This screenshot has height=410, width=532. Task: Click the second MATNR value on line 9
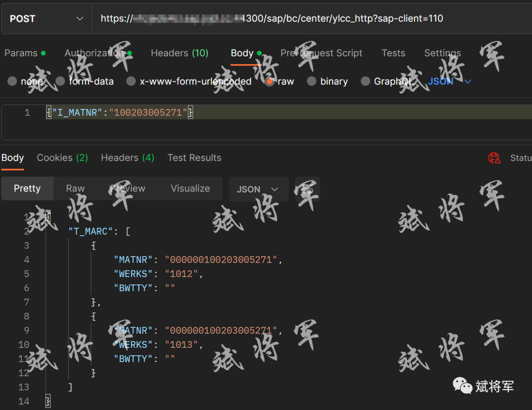[x=221, y=331]
